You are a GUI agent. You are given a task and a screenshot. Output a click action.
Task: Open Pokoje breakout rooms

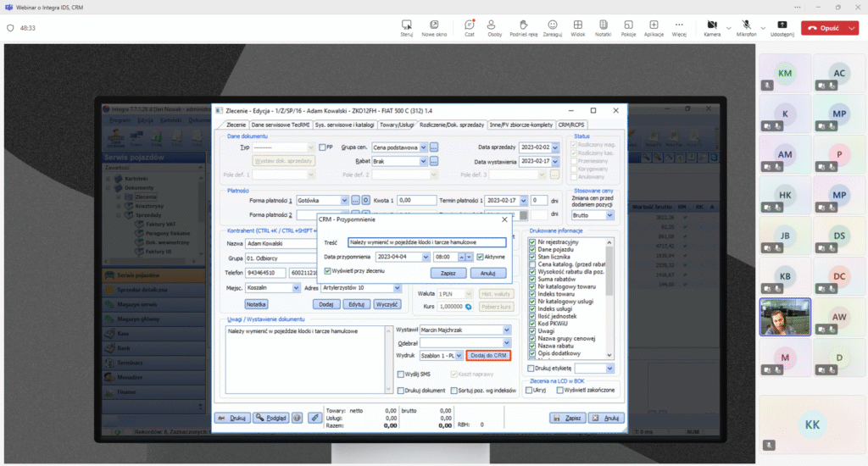click(x=628, y=28)
